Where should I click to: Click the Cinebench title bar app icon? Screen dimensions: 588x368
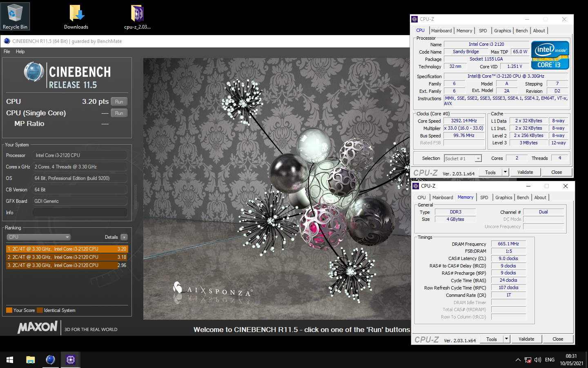tap(7, 41)
